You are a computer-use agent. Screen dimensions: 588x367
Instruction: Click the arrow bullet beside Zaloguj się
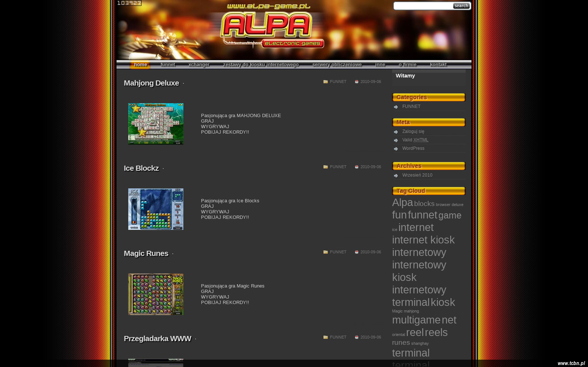[x=396, y=132]
